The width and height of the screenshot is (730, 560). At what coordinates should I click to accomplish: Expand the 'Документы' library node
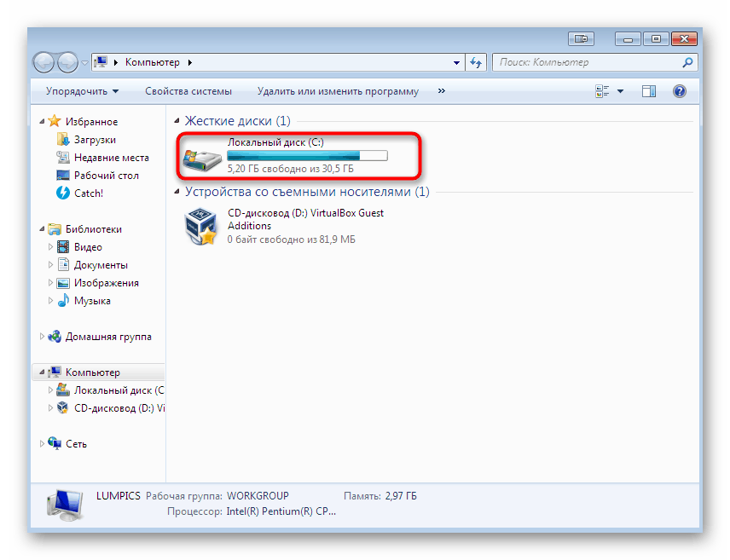pos(51,265)
